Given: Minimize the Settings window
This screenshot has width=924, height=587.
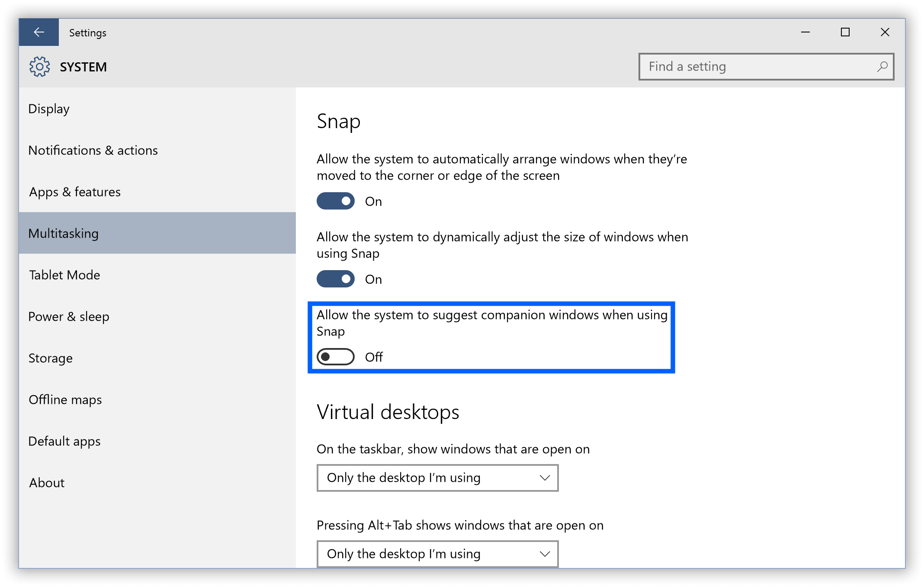Looking at the screenshot, I should pyautogui.click(x=805, y=32).
